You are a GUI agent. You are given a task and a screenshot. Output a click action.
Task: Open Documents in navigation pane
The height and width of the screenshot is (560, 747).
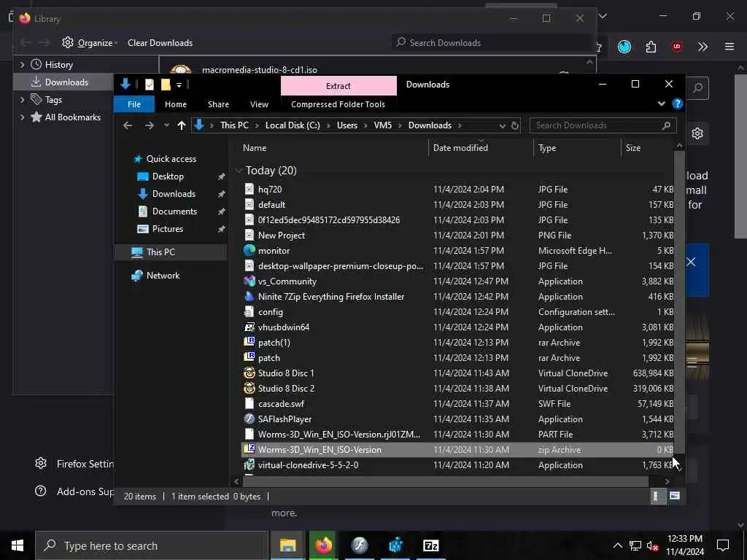(x=174, y=211)
